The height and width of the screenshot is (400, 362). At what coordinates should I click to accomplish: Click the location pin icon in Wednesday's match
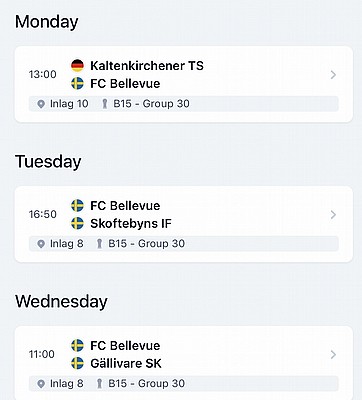(41, 384)
